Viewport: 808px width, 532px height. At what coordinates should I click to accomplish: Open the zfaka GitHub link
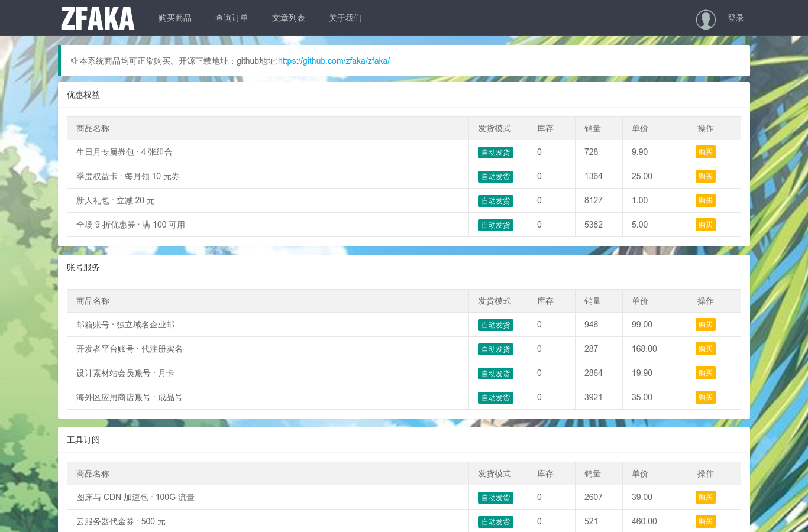tap(334, 61)
